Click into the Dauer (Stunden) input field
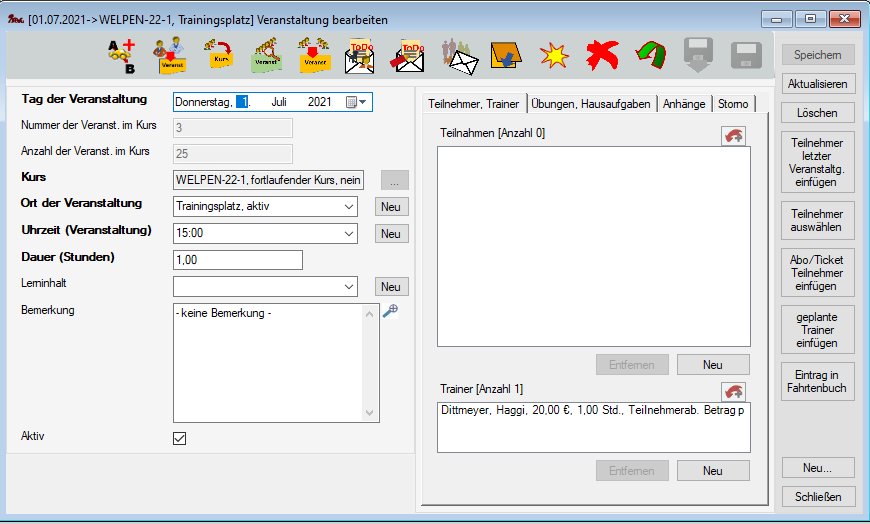The width and height of the screenshot is (870, 524). 238,260
